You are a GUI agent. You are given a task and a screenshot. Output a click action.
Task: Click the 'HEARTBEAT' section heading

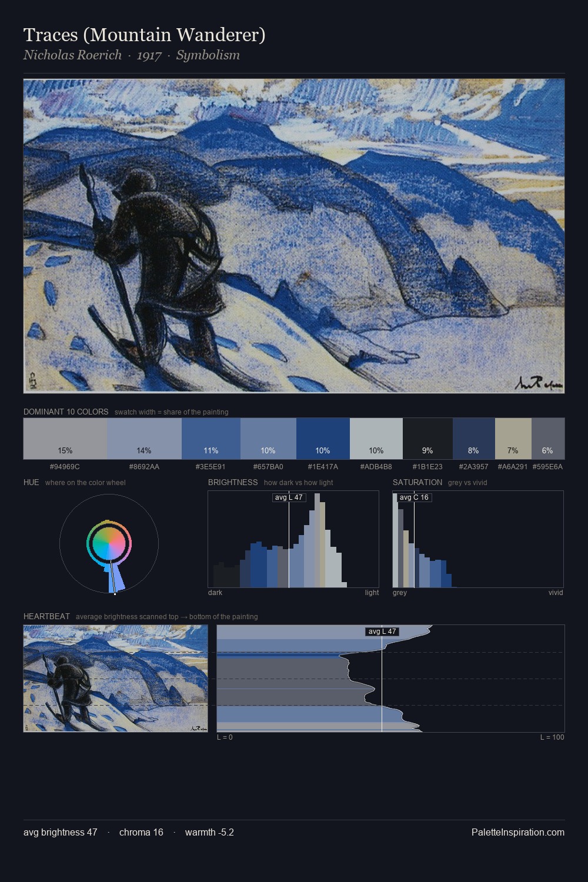coord(46,616)
